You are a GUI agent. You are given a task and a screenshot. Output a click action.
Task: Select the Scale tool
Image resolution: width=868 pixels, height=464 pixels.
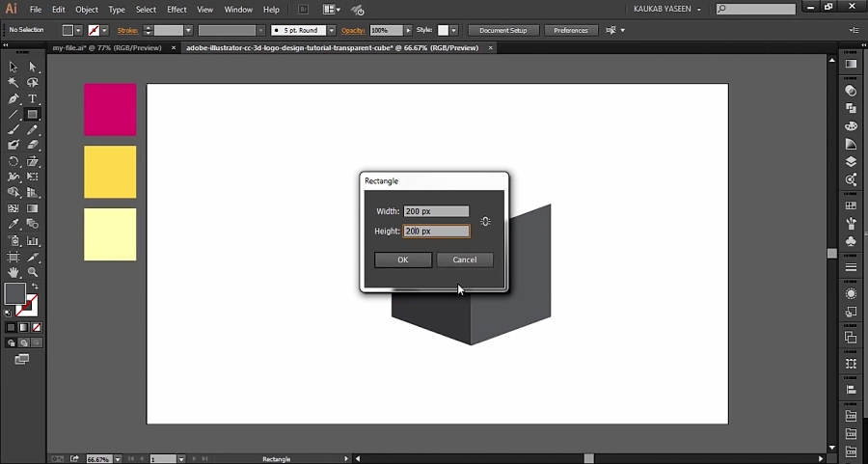[33, 162]
